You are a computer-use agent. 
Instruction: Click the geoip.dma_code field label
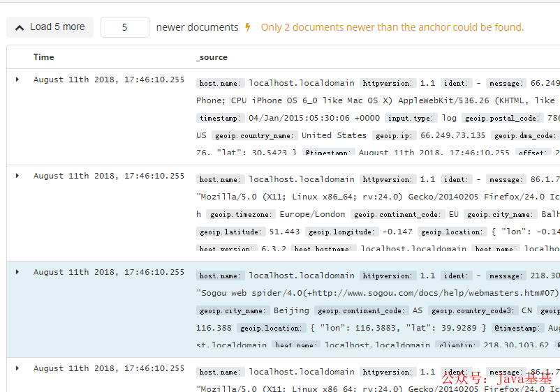pyautogui.click(x=525, y=135)
